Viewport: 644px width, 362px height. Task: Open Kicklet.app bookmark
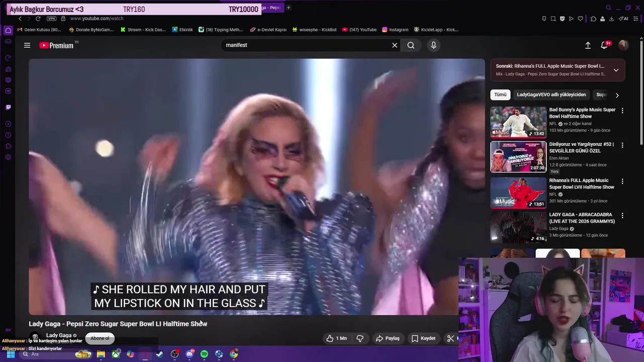tap(436, 30)
